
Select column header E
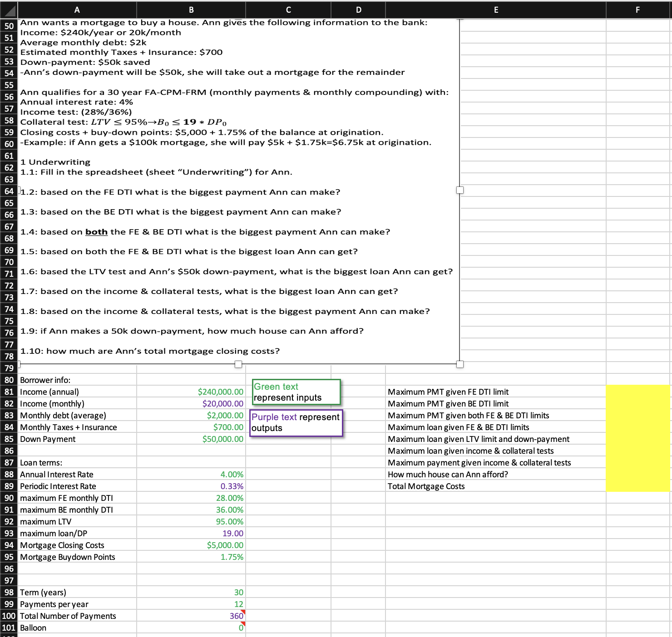[x=496, y=10]
